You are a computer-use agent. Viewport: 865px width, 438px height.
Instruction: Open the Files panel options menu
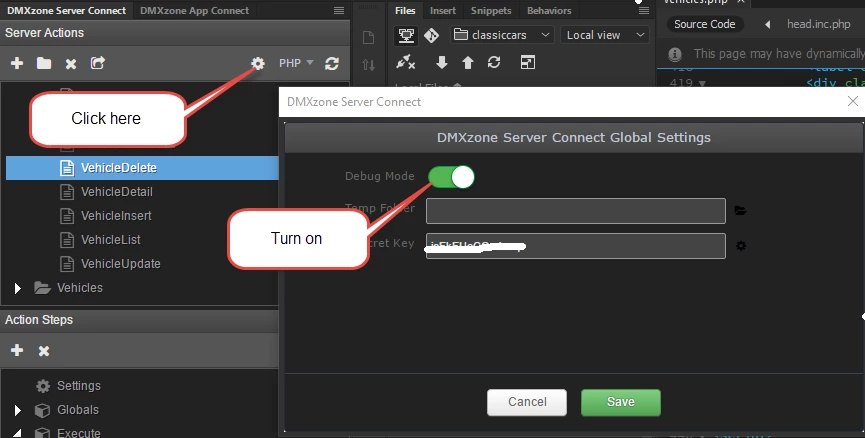[643, 10]
